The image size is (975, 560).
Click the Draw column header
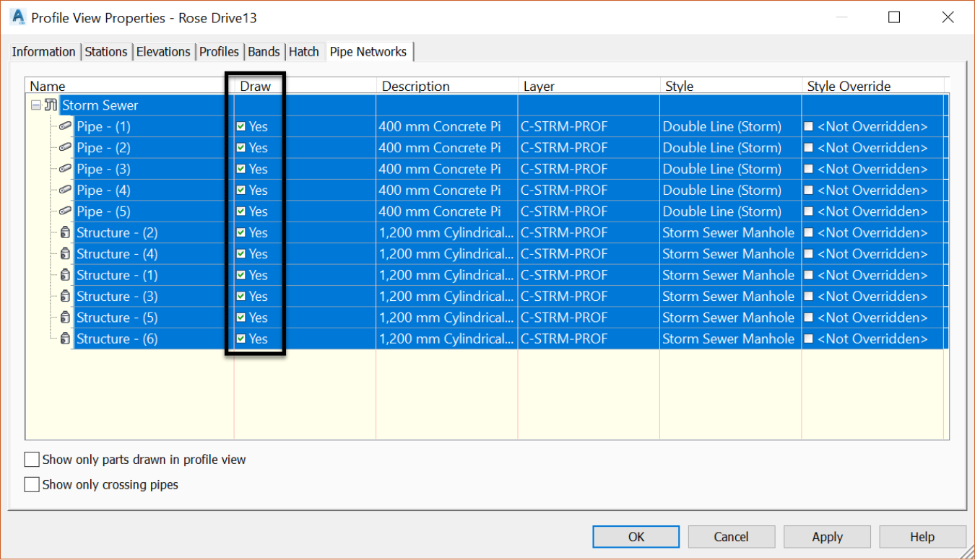(305, 86)
